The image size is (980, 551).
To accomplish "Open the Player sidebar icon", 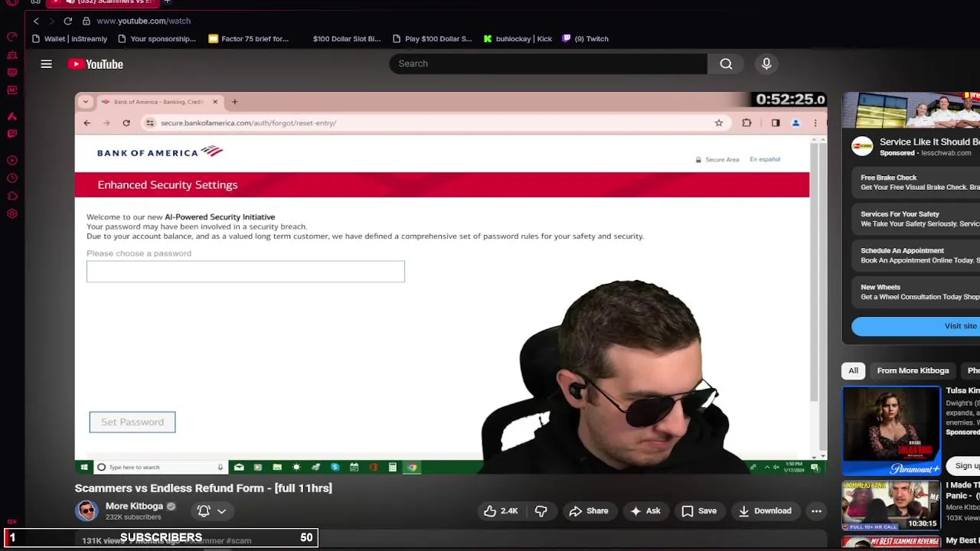I will (x=12, y=161).
